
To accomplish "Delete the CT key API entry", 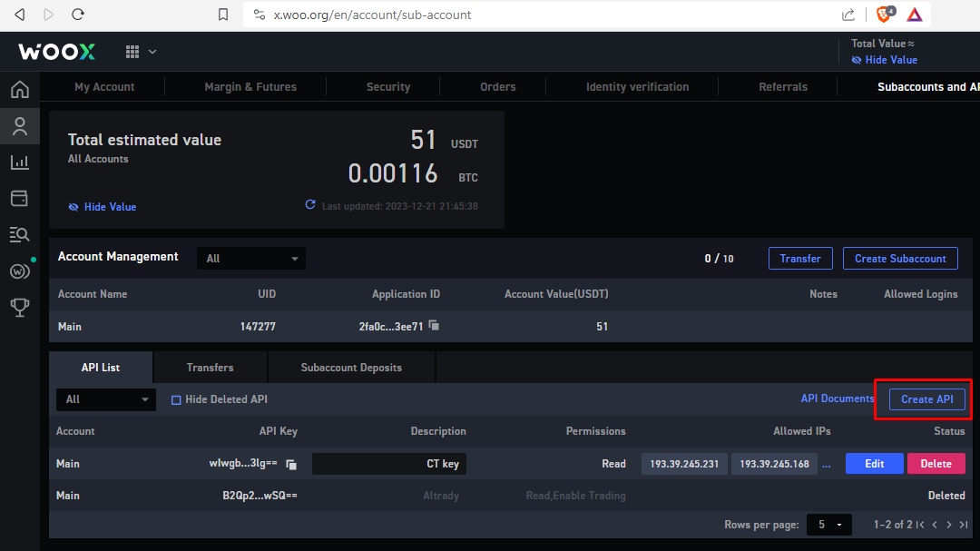I will 936,464.
